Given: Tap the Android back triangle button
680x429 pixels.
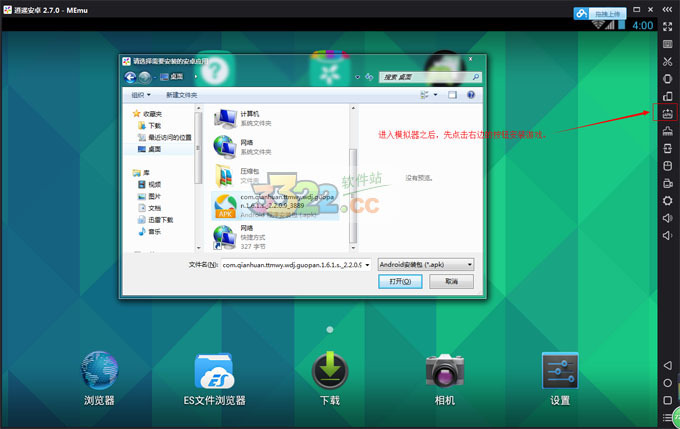Looking at the screenshot, I should point(667,365).
